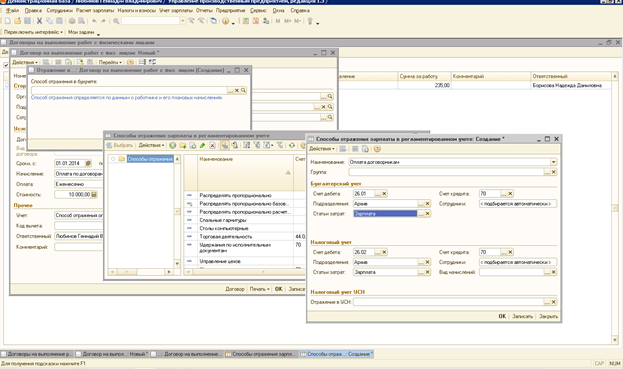
Task: Open the Печать dropdown in contract window
Action: click(x=259, y=289)
